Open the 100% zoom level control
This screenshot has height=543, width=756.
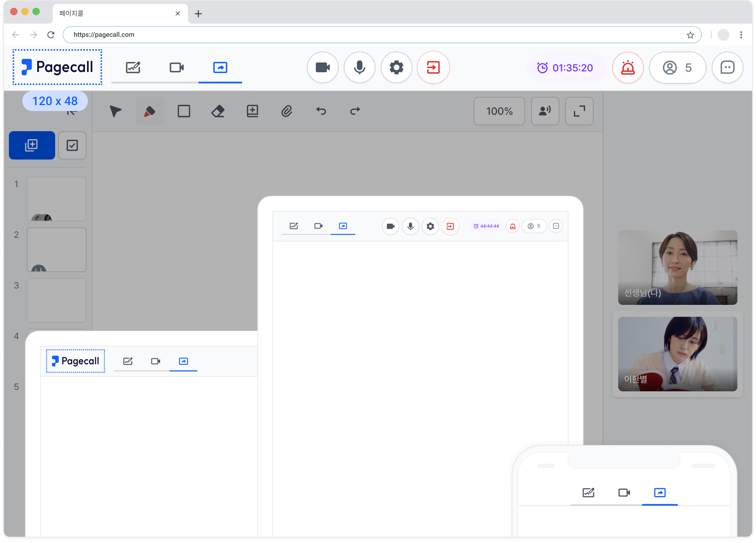coord(499,111)
